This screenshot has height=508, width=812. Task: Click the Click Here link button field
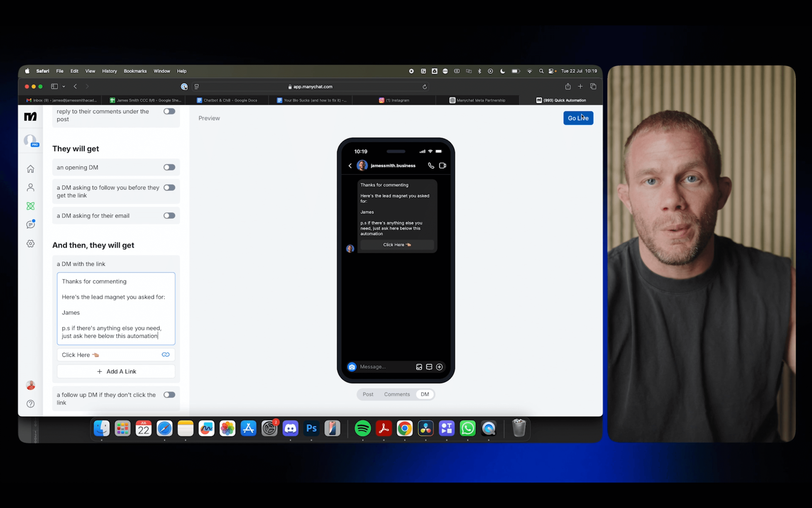(116, 355)
